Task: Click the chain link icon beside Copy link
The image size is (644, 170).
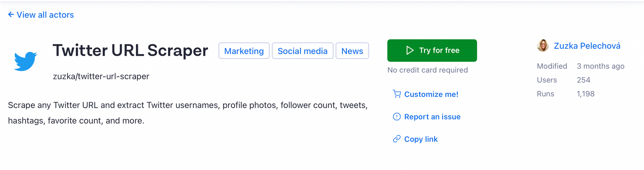Action: (397, 139)
